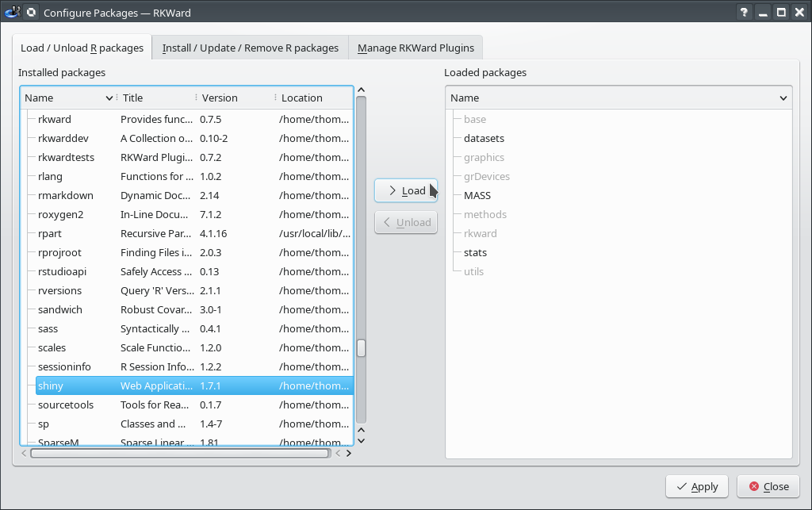Select the sp package
The image size is (812, 510).
tap(194, 424)
